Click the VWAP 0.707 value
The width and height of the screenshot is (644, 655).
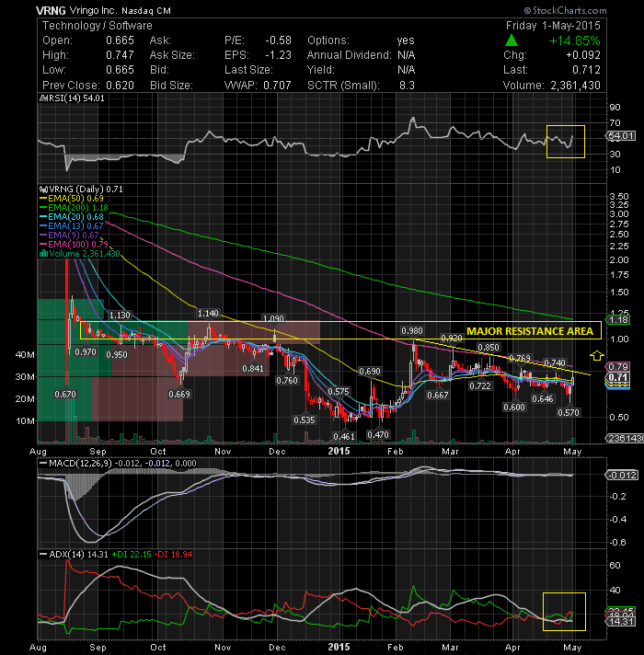tap(277, 86)
